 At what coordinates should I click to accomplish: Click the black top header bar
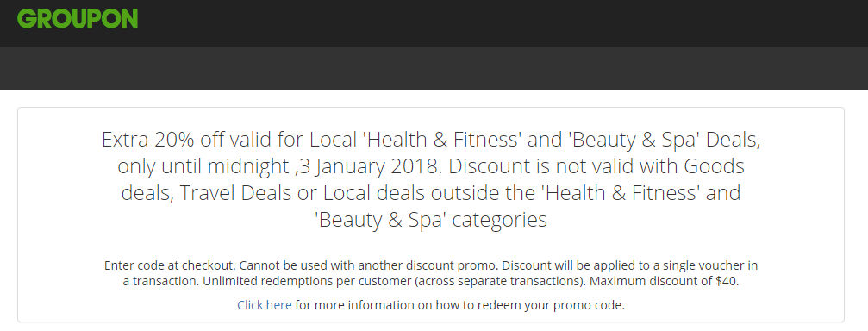pos(434,23)
